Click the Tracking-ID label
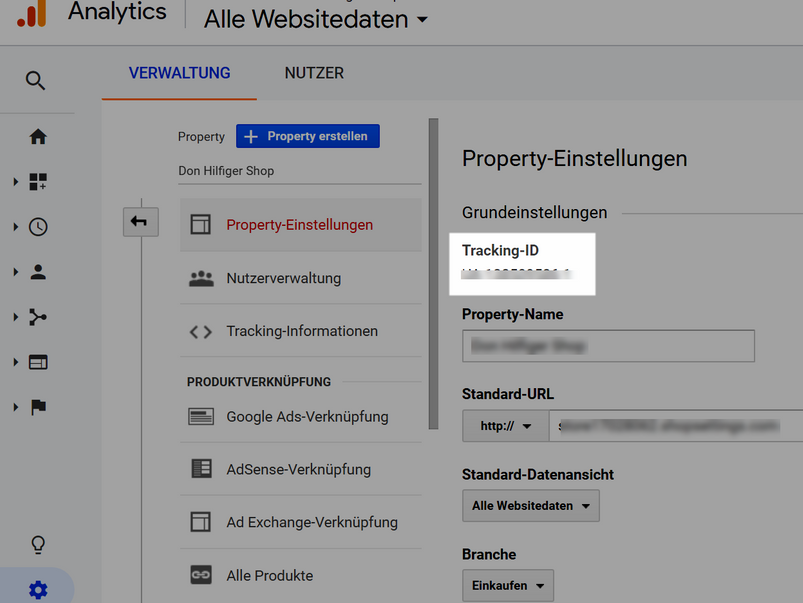The image size is (803, 603). 500,251
